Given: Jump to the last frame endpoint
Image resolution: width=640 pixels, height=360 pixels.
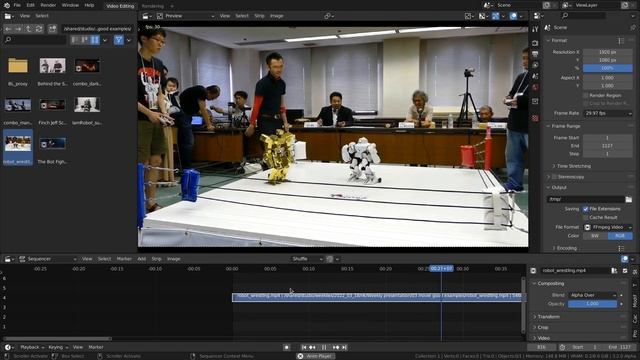Looking at the screenshot, I should coord(344,347).
